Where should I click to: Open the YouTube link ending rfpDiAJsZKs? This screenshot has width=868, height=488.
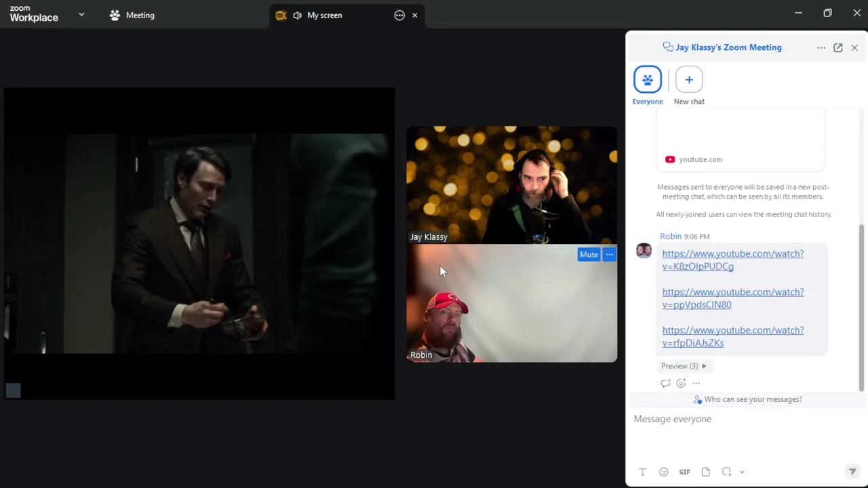[732, 336]
